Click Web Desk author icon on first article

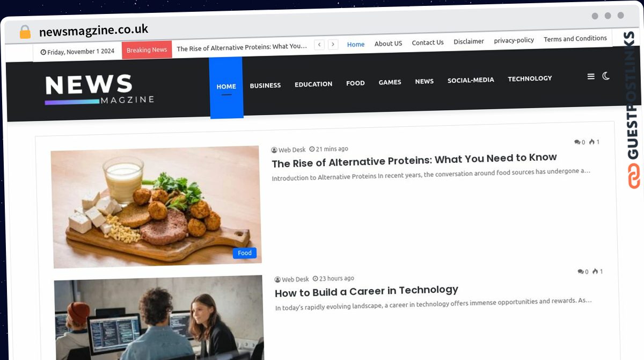point(274,150)
